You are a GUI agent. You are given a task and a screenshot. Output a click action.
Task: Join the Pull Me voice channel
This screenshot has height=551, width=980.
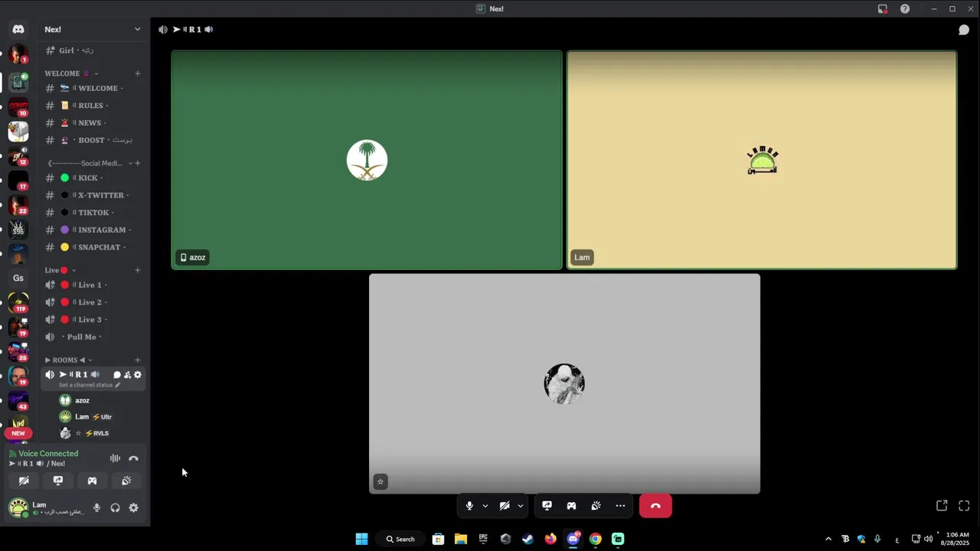pos(93,337)
